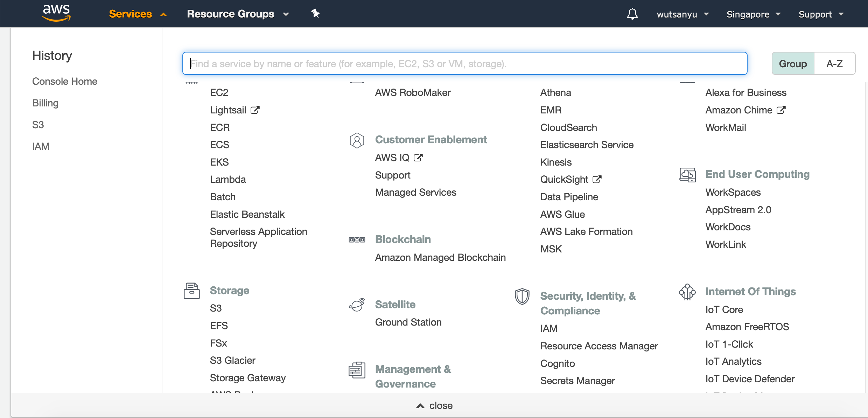Open the Lambda service
Screen dimensions: 868x418
[x=228, y=179]
